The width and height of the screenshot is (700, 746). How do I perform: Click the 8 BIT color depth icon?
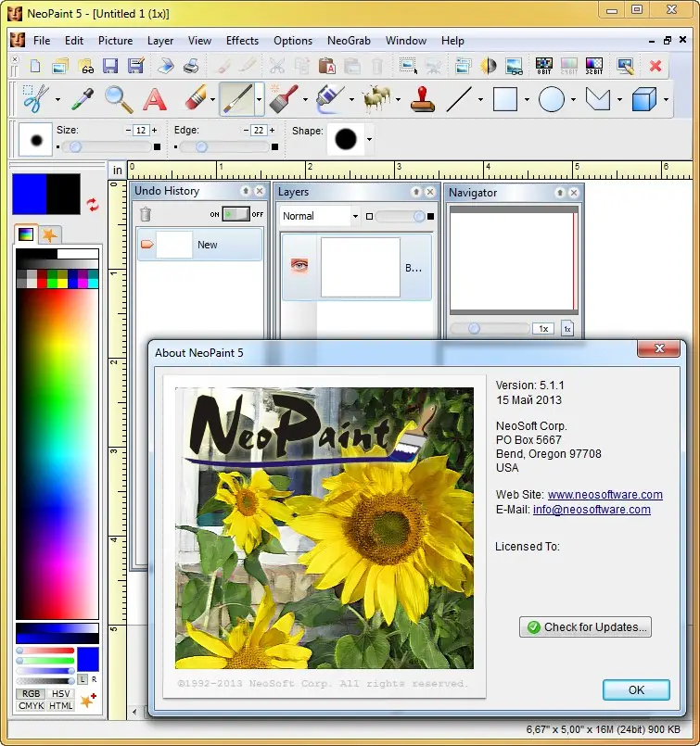click(544, 66)
